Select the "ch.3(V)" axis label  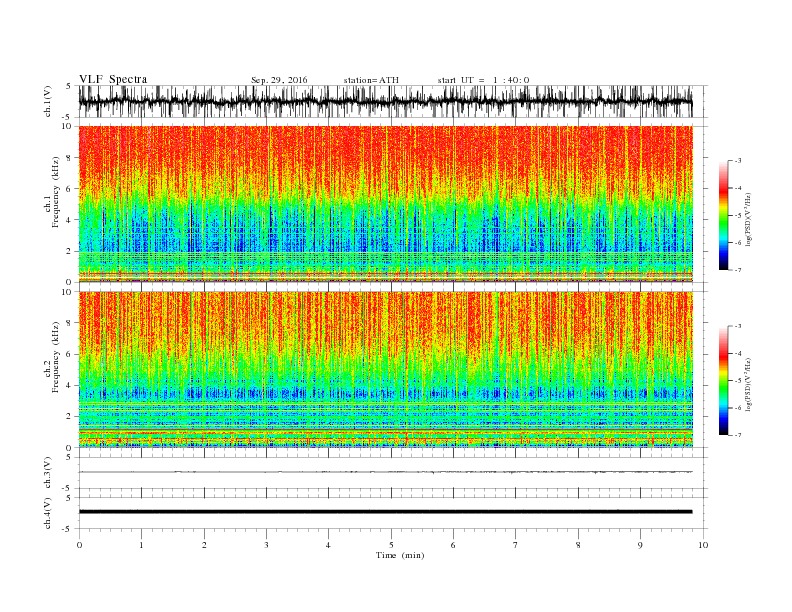(48, 473)
